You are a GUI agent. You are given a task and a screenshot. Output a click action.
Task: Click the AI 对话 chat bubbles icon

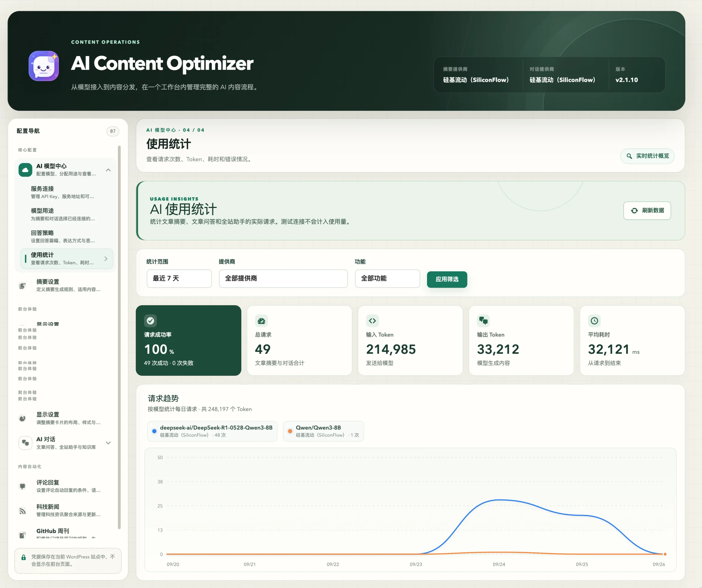[25, 443]
